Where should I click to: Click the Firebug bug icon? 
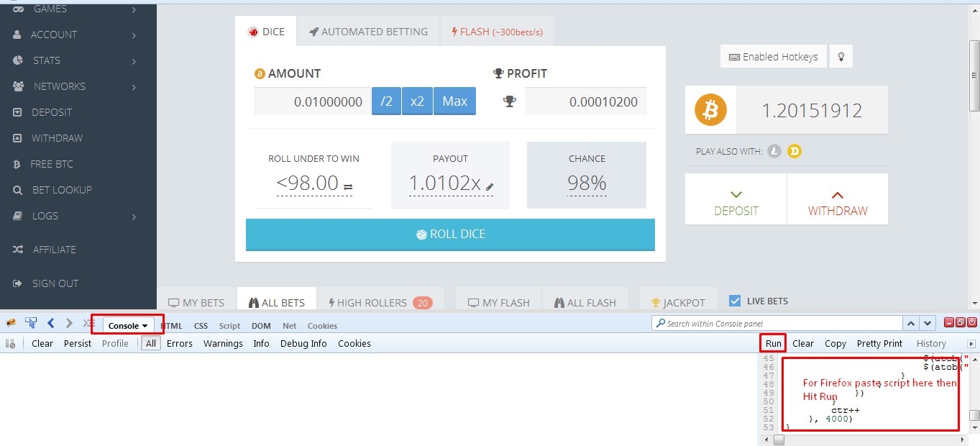[x=10, y=323]
